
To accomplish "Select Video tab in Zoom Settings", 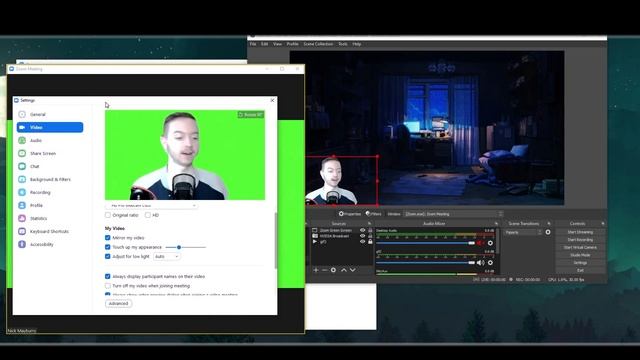I will click(x=50, y=127).
